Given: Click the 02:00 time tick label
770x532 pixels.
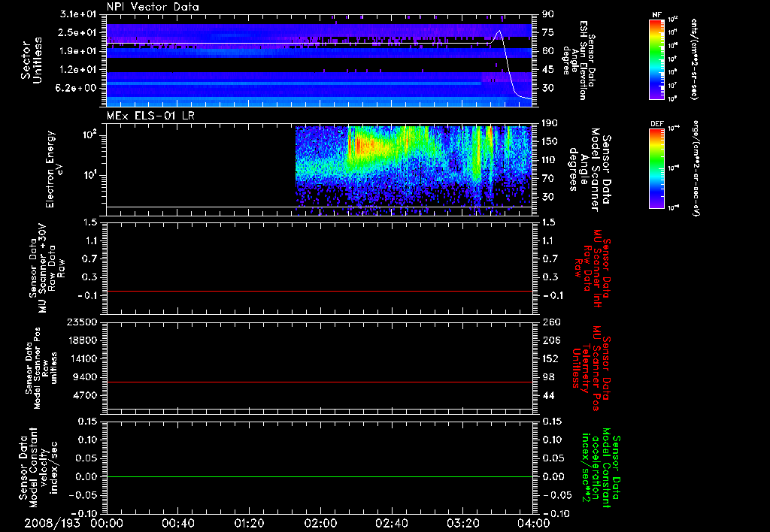Looking at the screenshot, I should [320, 523].
